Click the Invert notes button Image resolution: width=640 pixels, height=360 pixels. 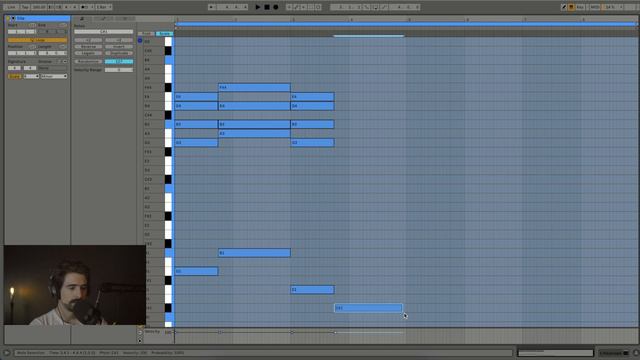click(119, 47)
